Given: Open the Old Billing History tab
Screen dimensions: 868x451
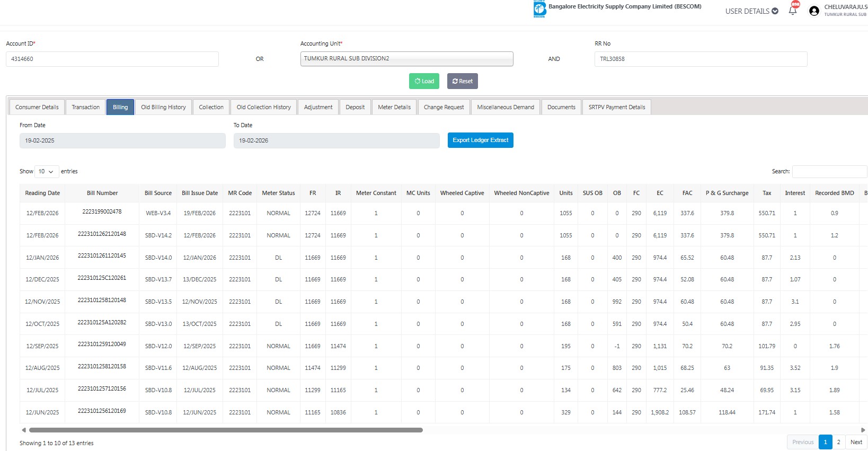Looking at the screenshot, I should [163, 107].
